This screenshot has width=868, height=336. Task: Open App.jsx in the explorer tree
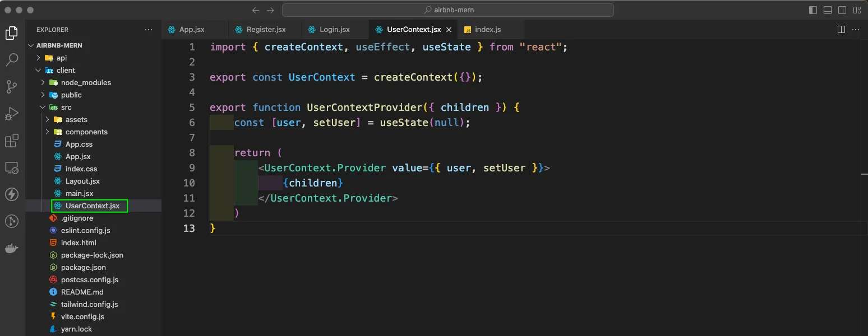93,156
